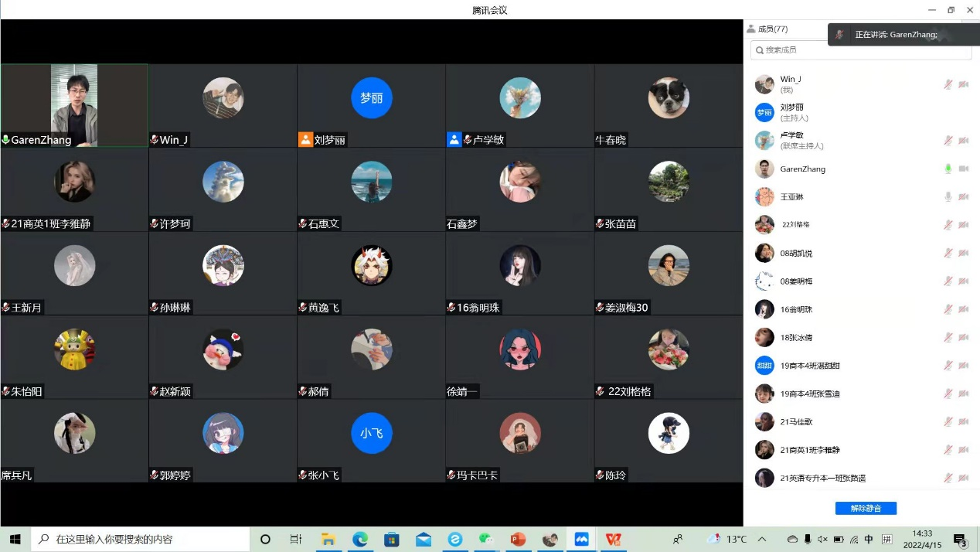
Task: Toggle Win_J's muted microphone icon in member list
Action: [x=948, y=84]
